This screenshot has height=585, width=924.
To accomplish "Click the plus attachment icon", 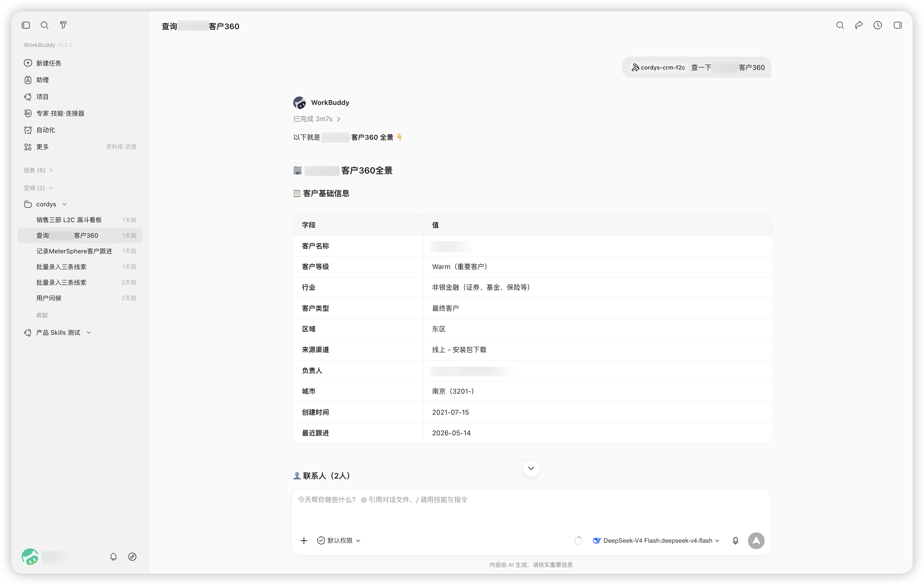I will coord(304,541).
